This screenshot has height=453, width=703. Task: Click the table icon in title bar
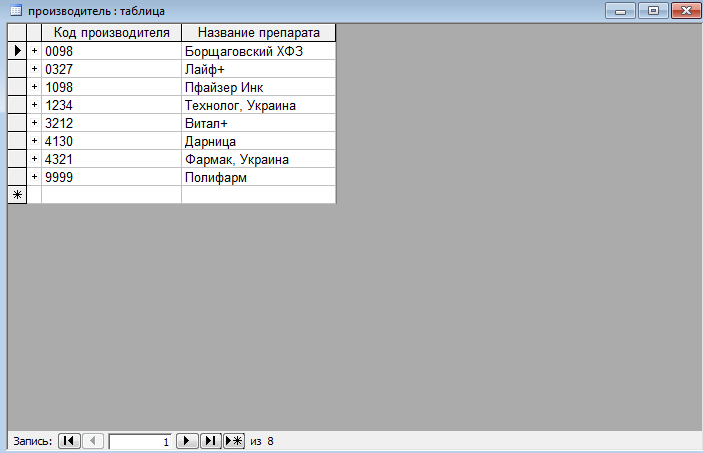(16, 10)
